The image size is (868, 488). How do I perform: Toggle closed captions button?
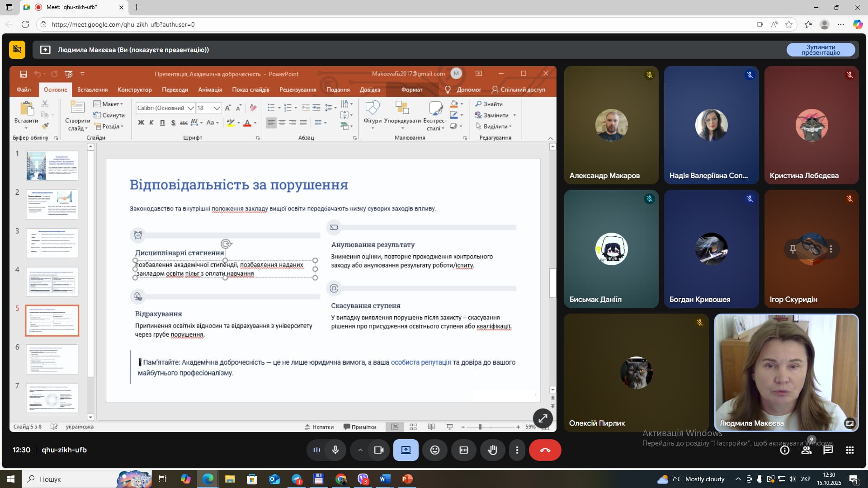[463, 450]
